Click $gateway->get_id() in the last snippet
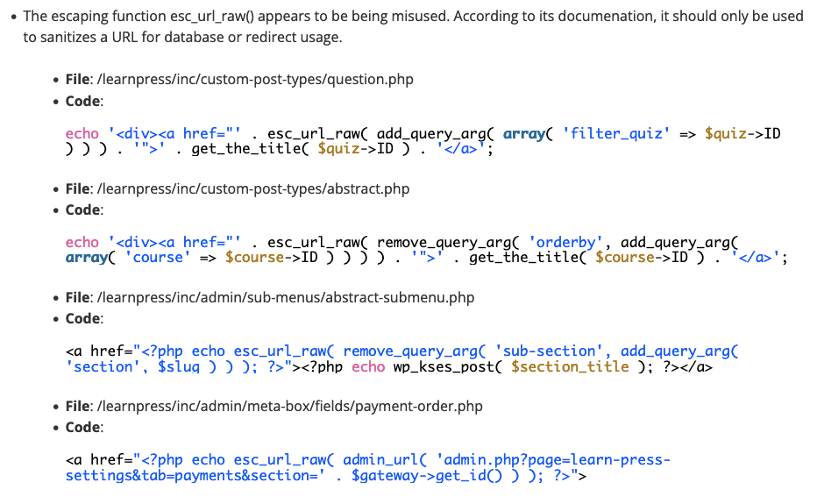This screenshot has height=504, width=817. pyautogui.click(x=427, y=476)
